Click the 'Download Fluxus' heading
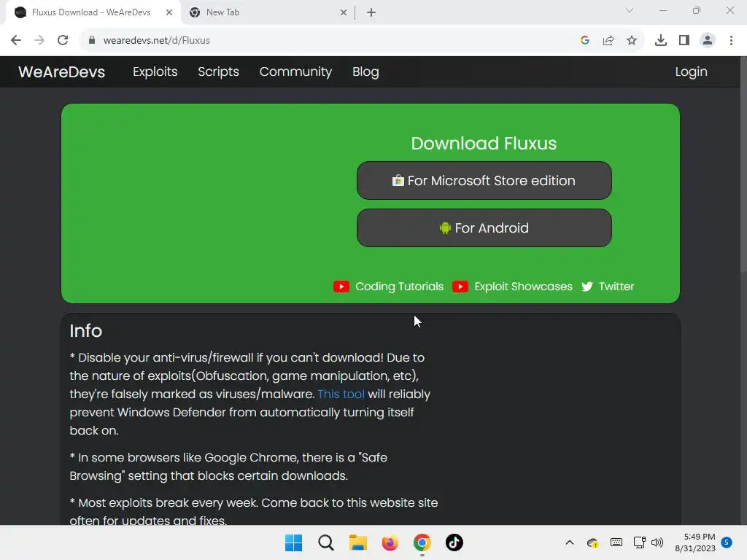747x560 pixels. (x=484, y=144)
